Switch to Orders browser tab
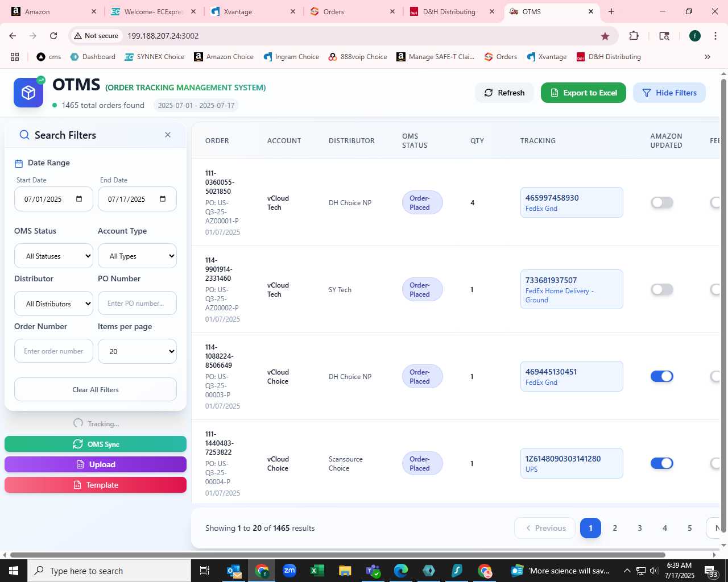Screen dimensions: 728x582 click(353, 11)
